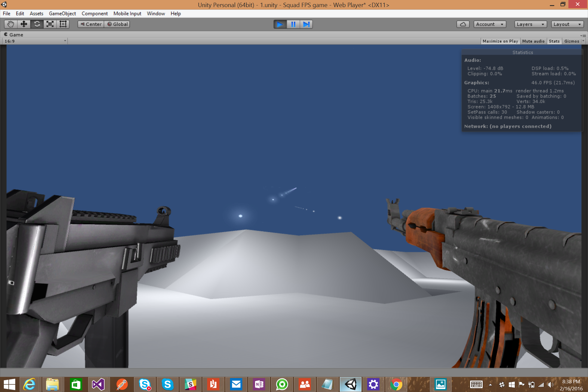The height and width of the screenshot is (392, 588).
Task: Open the Assets menu
Action: 36,14
